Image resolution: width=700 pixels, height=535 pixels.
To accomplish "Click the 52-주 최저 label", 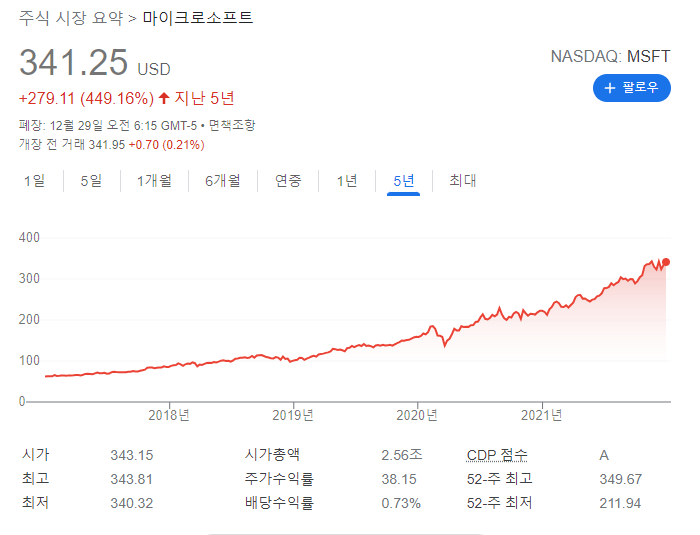I will point(500,503).
